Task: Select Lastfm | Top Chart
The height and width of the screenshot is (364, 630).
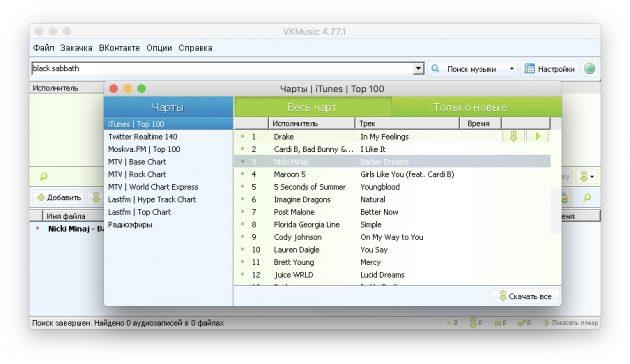Action: coord(168,212)
